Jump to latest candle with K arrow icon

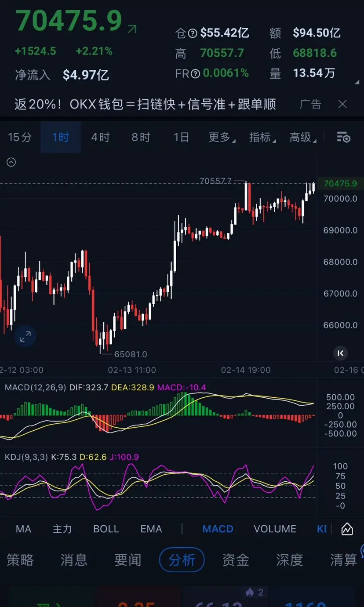(340, 353)
